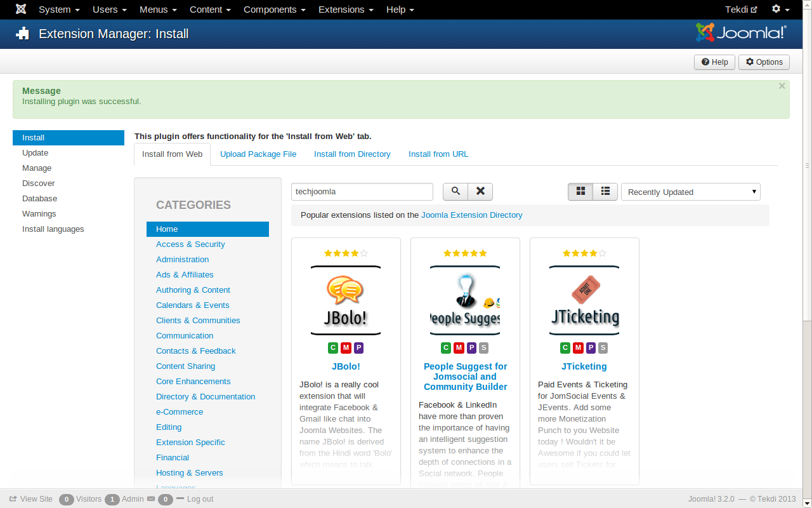Visit the Joomla Extension Directory link

tap(472, 215)
